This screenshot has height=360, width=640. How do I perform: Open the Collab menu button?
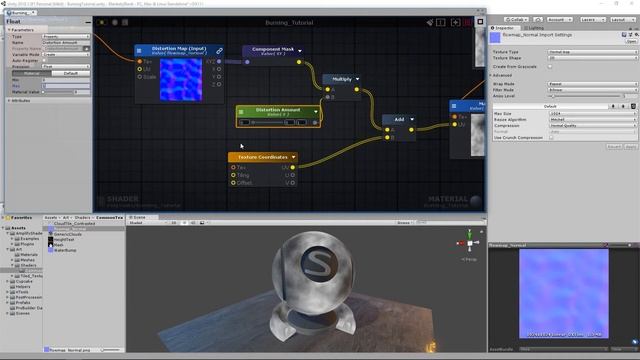[x=517, y=20]
